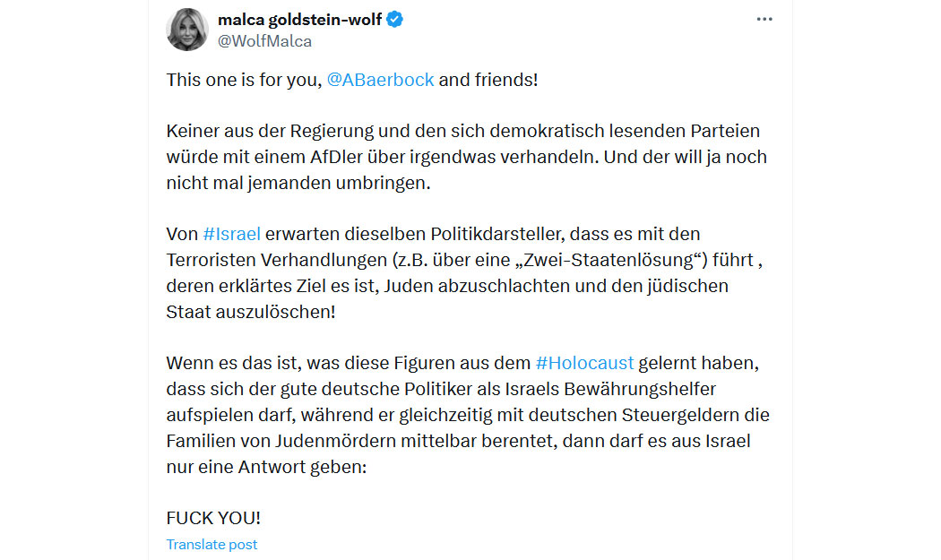
Task: Click the line 'nicht mal jemanden umbringen.'
Action: [x=298, y=183]
